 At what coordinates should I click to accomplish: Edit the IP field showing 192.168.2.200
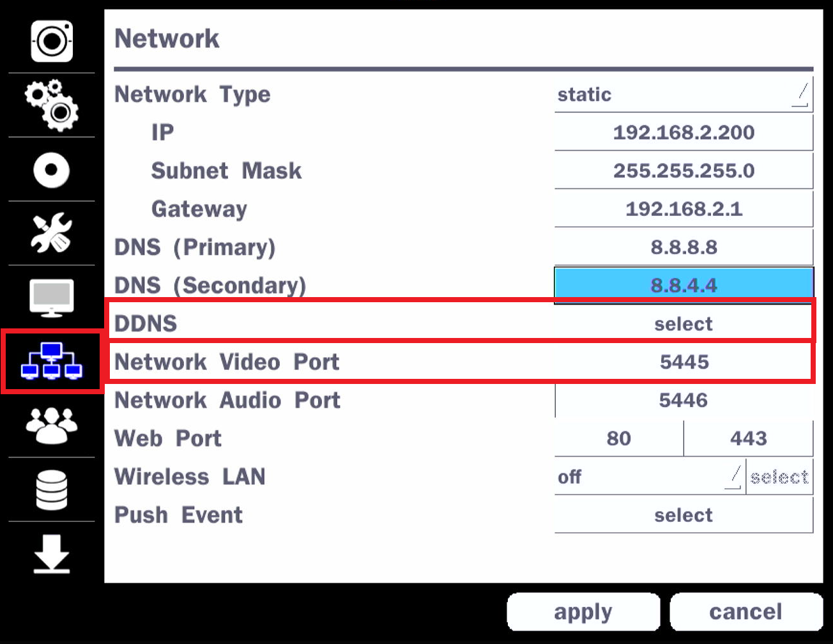682,132
